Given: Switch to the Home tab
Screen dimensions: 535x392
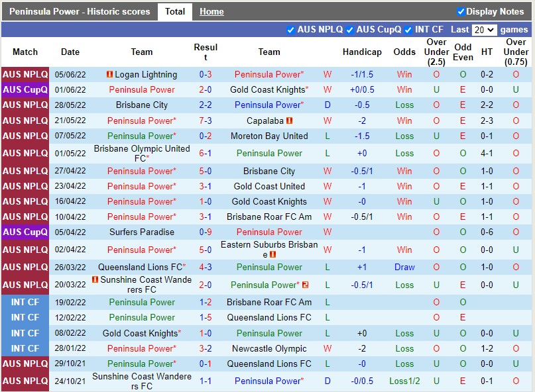Looking at the screenshot, I should (211, 11).
